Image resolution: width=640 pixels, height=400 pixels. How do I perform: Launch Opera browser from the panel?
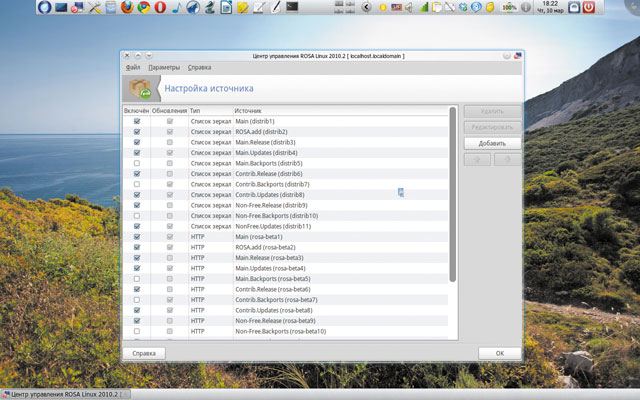(160, 7)
